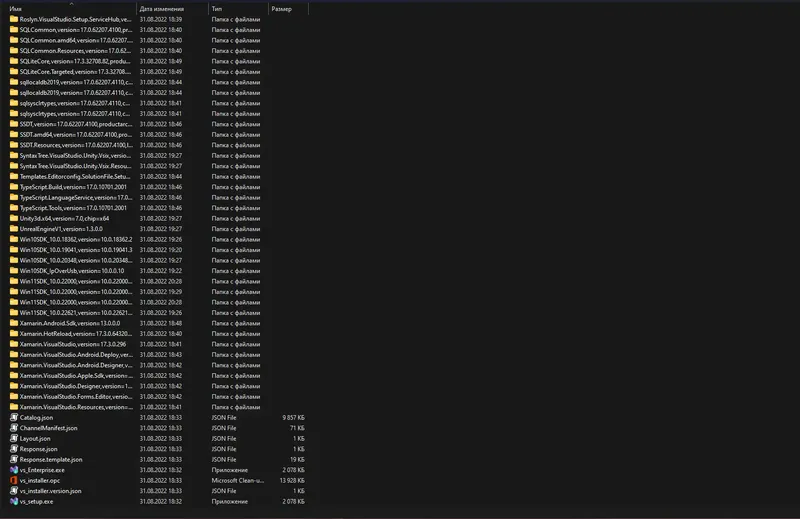800x519 pixels.
Task: Select the Xamarin.VisualStudio,version=17.3.0.296 folder name
Action: 73,344
